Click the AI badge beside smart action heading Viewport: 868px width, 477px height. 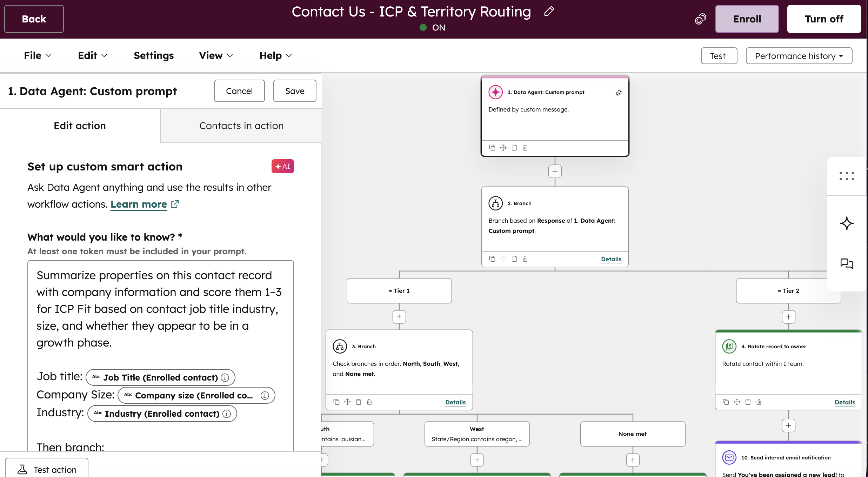click(x=282, y=166)
